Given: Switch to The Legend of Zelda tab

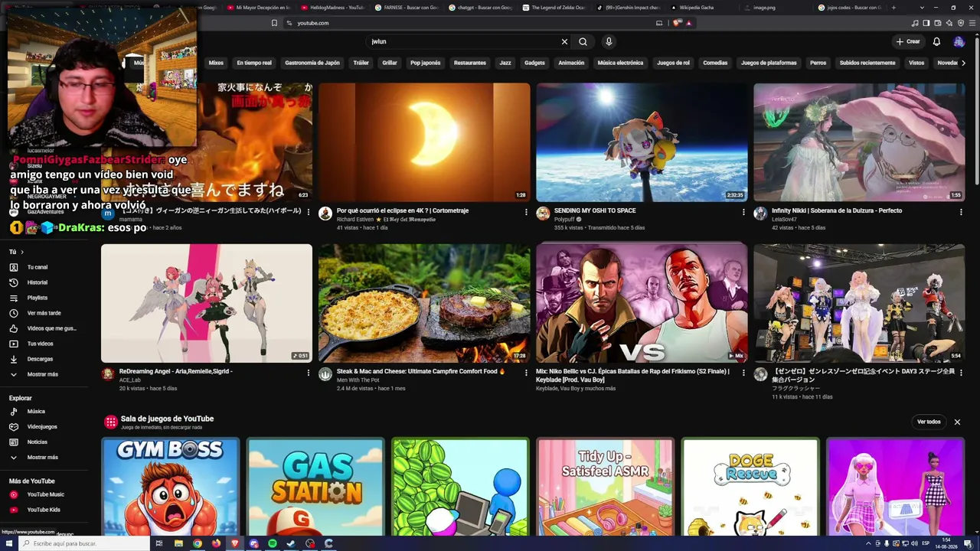Looking at the screenshot, I should [x=553, y=8].
